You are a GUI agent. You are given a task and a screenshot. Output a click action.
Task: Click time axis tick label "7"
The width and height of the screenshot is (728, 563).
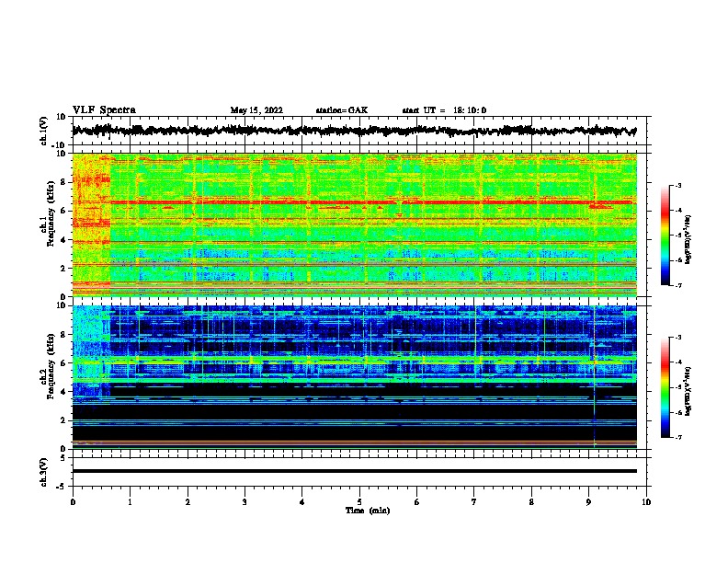[474, 502]
